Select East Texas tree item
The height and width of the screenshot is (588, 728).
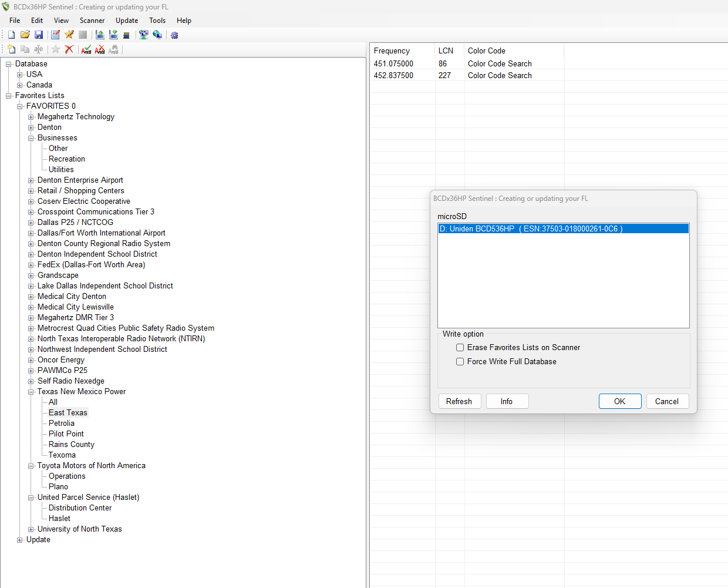pyautogui.click(x=68, y=413)
